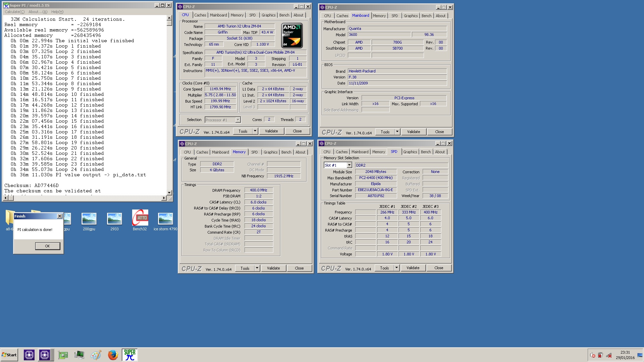Click the Chipset 780G field
The height and width of the screenshot is (362, 644).
click(397, 42)
